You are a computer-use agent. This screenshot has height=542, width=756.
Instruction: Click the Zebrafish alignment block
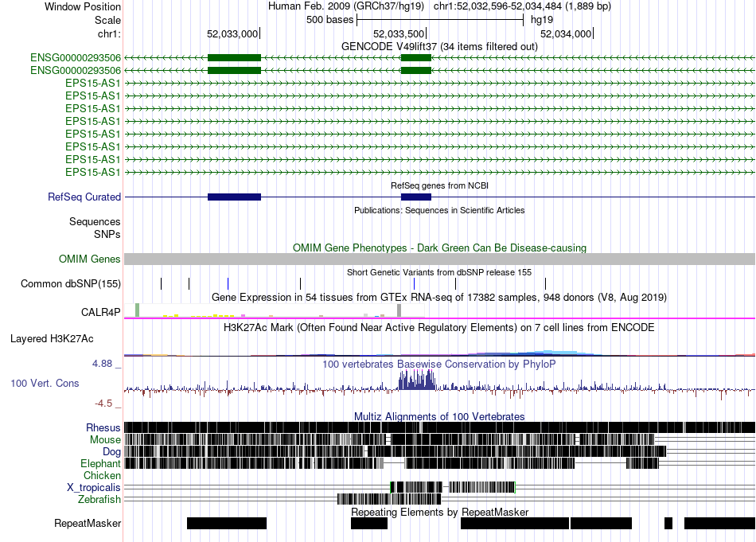point(389,499)
